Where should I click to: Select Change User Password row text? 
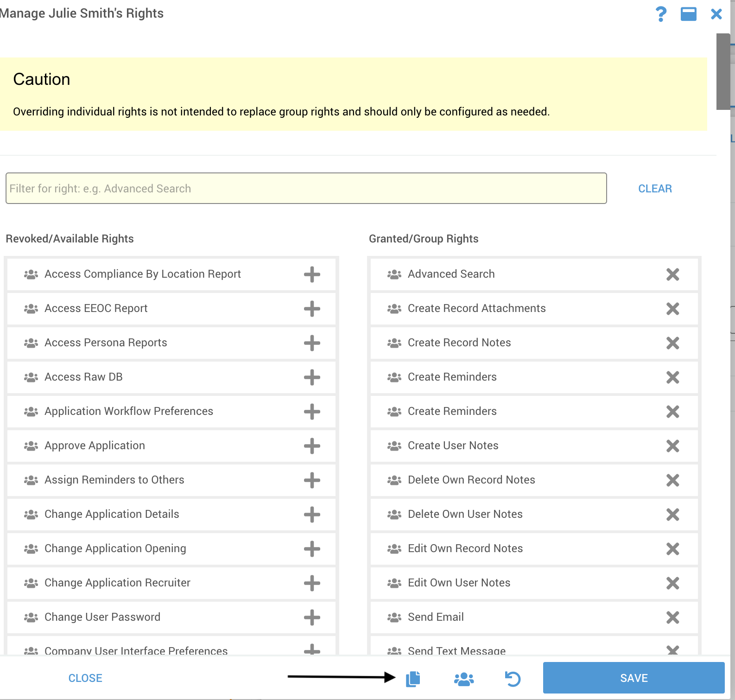point(102,617)
